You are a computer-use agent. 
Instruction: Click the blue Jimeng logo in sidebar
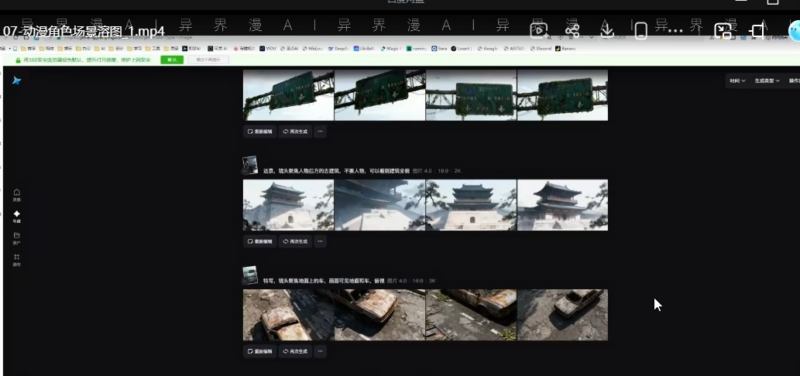coord(17,81)
